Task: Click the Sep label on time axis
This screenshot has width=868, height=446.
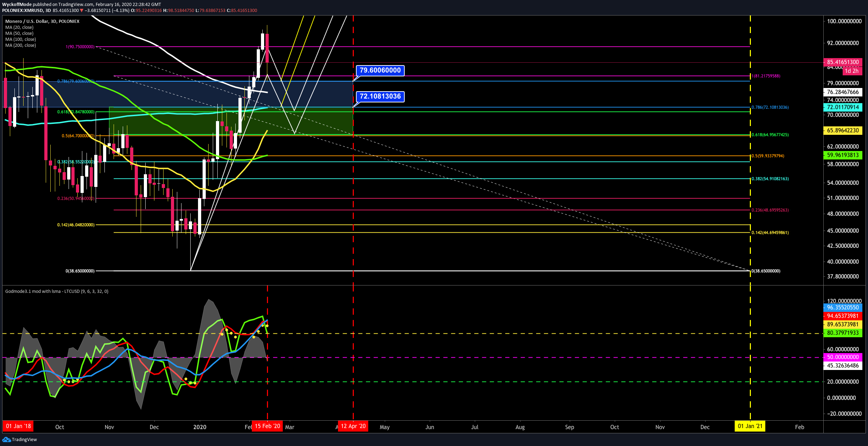Action: [569, 427]
